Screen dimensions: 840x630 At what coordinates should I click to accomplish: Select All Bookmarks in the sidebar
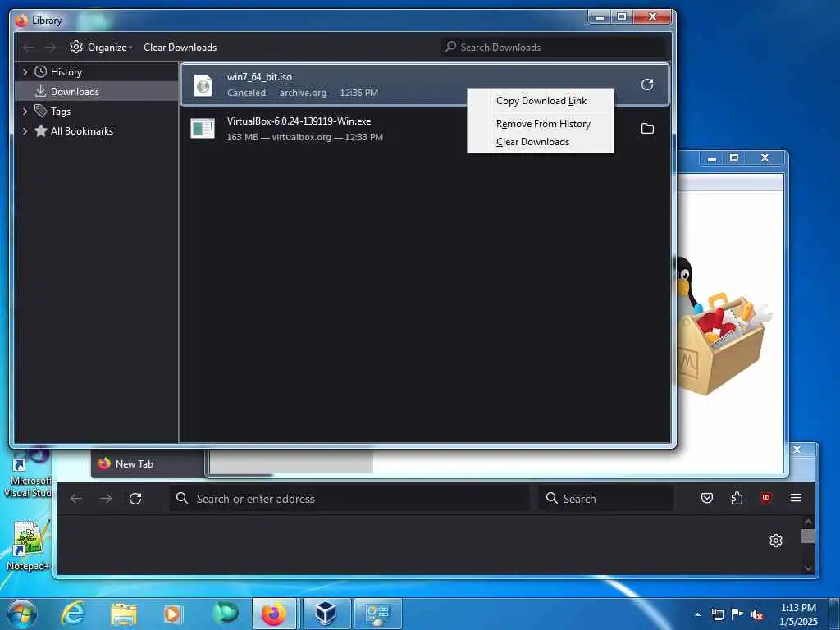(81, 131)
